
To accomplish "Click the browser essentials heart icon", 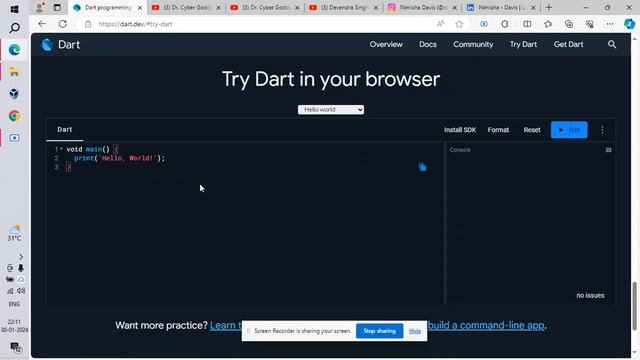I will click(589, 24).
